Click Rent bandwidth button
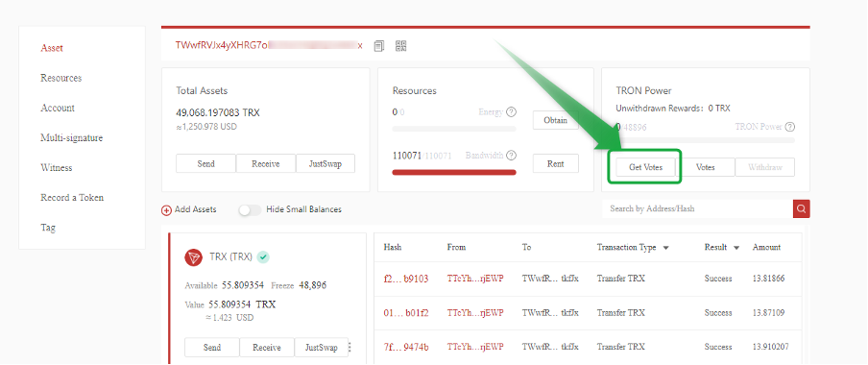This screenshot has width=868, height=365. (556, 164)
